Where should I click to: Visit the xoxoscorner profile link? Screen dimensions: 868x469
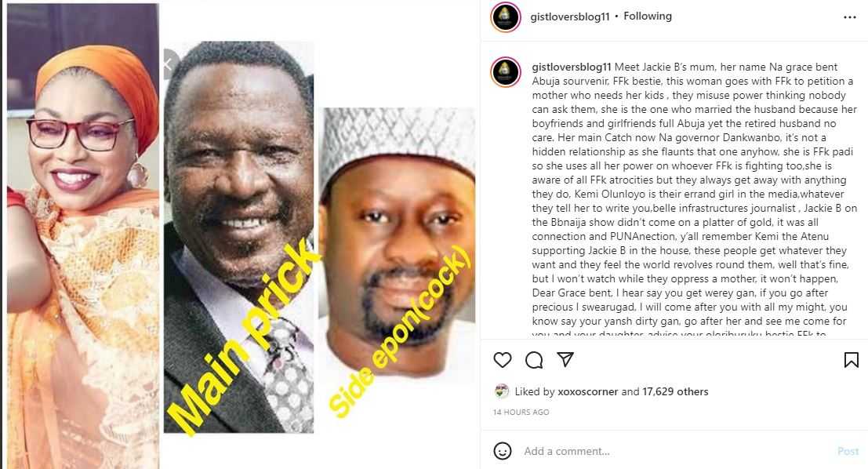(x=588, y=391)
